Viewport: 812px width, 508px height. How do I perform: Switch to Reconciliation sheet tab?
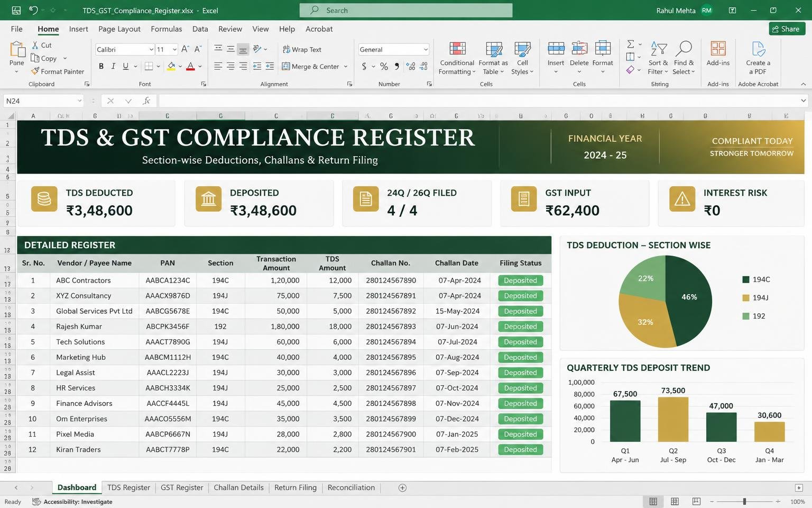[351, 487]
